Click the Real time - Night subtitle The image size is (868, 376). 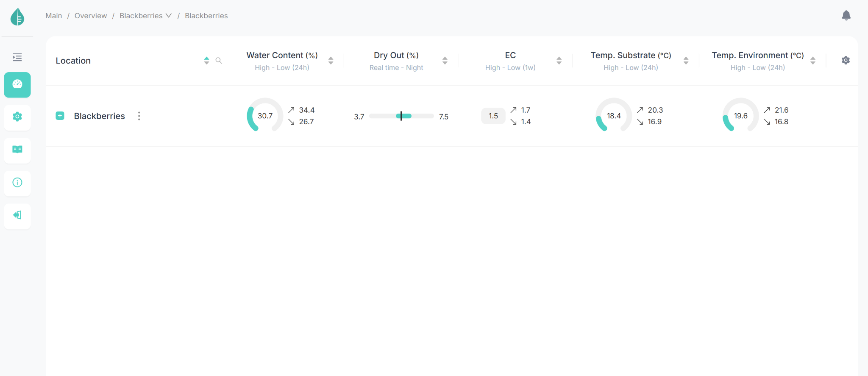click(396, 68)
